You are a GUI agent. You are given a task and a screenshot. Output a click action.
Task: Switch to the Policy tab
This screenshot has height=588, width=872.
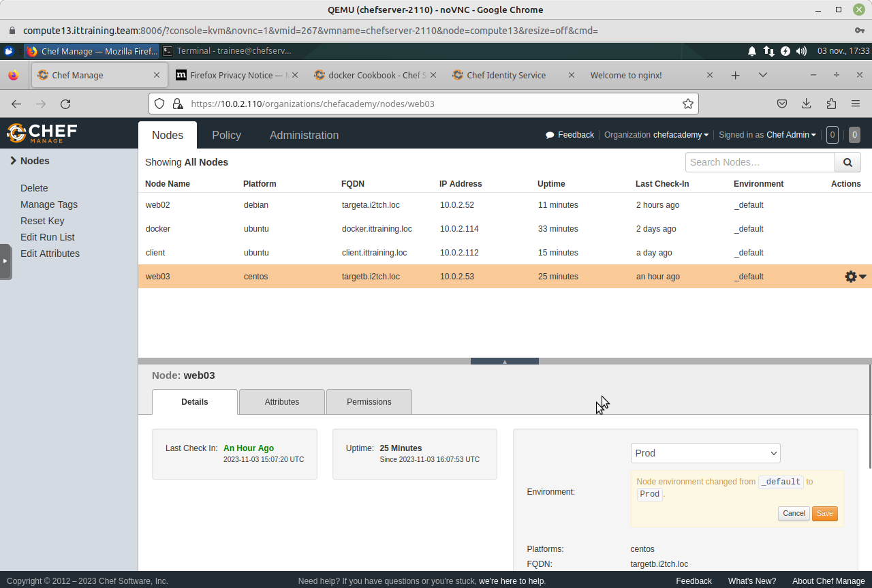(x=226, y=135)
